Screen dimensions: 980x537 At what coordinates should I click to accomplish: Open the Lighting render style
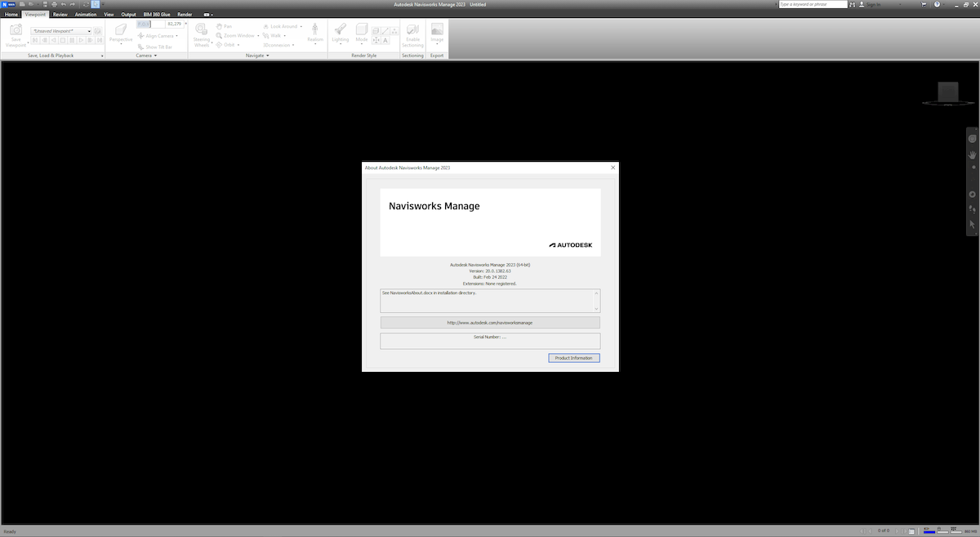coord(341,33)
